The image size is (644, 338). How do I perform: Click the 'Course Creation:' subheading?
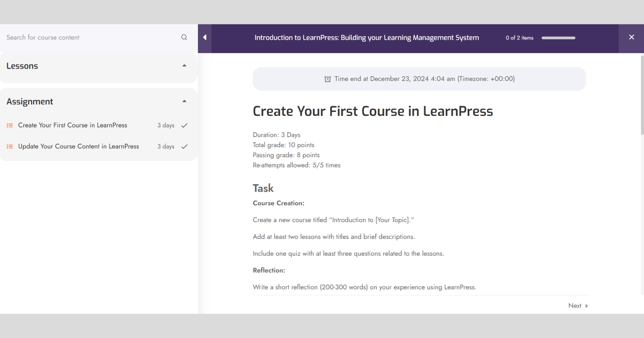tap(278, 203)
